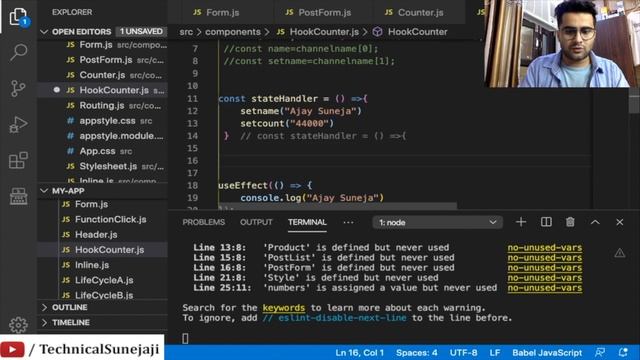This screenshot has width=640, height=360.
Task: Open the panel overflow ellipsis menu
Action: 348,222
